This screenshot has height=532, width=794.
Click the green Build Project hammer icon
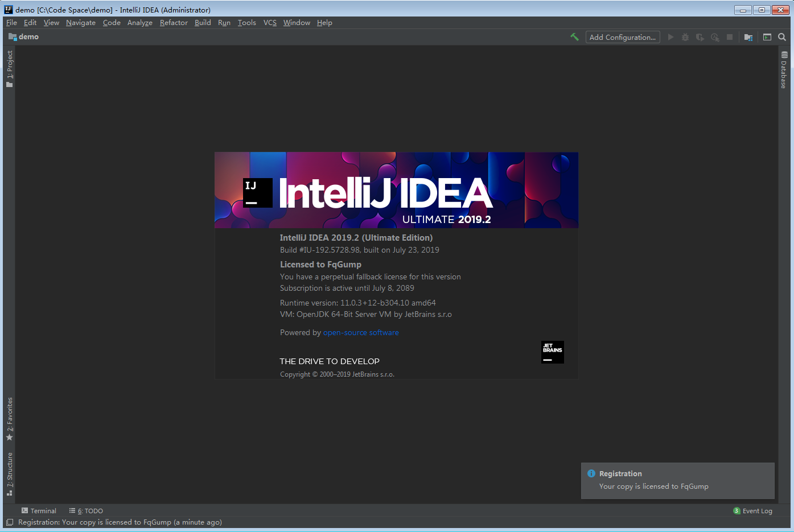(x=574, y=37)
